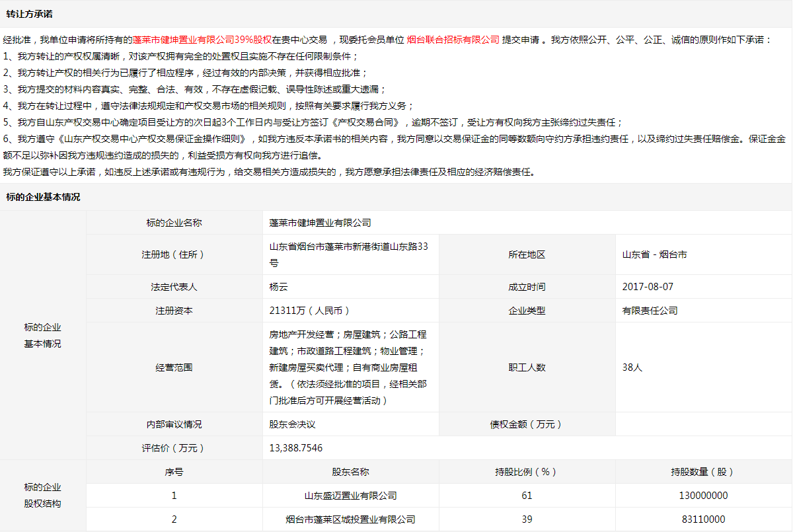The image size is (793, 532).
Task: Select the red text '蓬莱市健坤置业有限公司39%股权'
Action: click(202, 40)
